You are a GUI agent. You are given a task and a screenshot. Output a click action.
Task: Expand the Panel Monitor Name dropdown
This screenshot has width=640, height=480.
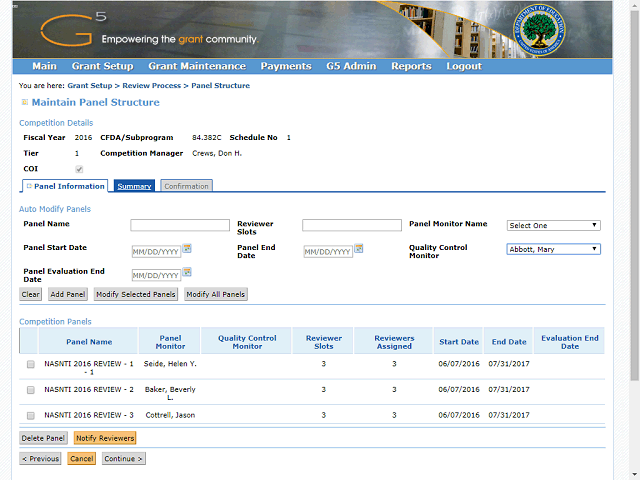(553, 225)
